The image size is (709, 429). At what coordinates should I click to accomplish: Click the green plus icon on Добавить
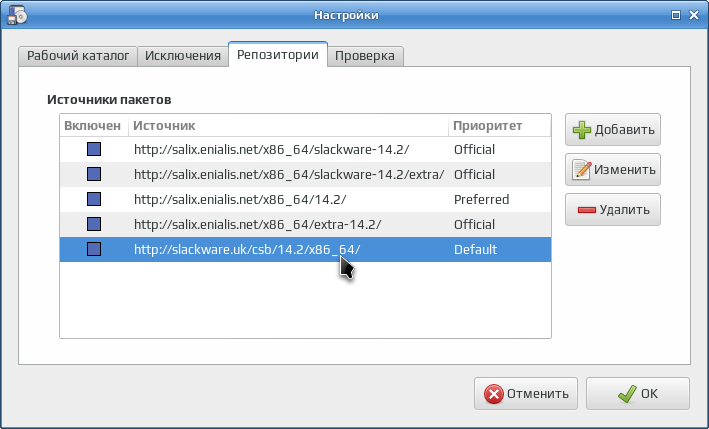tap(581, 130)
